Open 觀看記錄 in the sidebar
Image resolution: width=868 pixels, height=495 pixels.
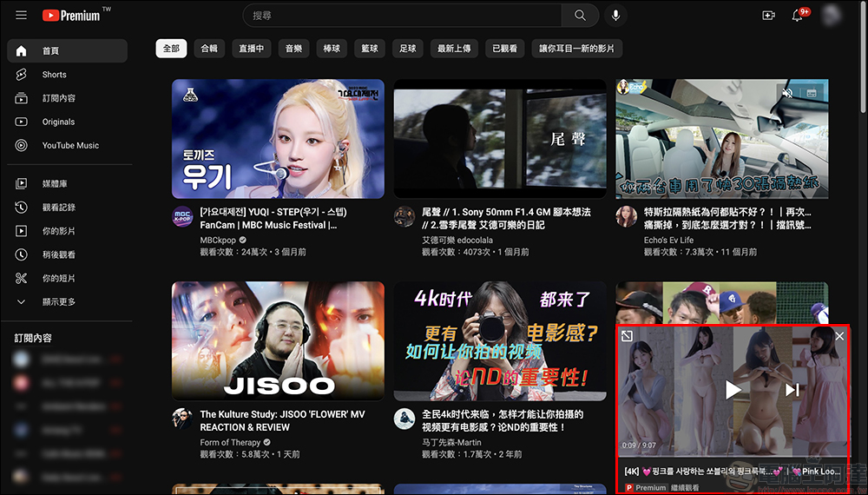[x=59, y=208]
